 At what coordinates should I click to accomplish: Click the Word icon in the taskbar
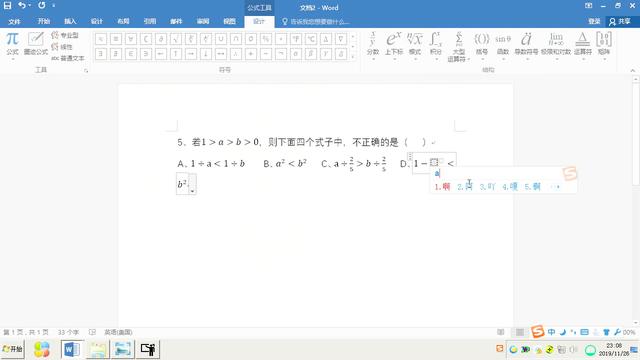click(72, 349)
